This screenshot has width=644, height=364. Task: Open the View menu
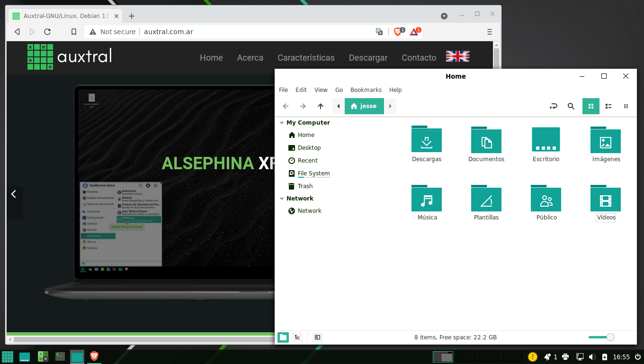click(x=321, y=90)
